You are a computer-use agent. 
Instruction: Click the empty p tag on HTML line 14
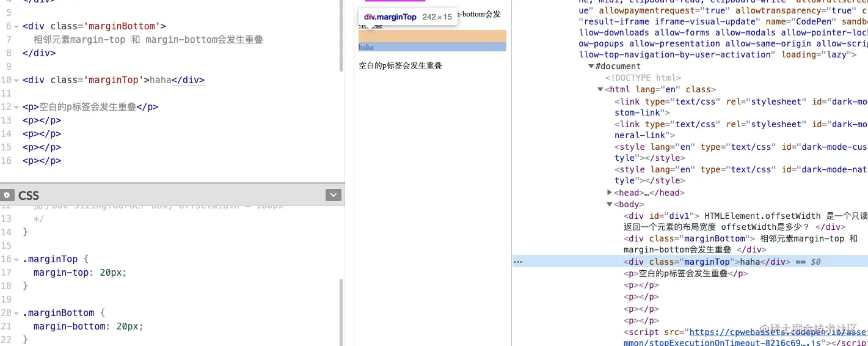pos(42,134)
